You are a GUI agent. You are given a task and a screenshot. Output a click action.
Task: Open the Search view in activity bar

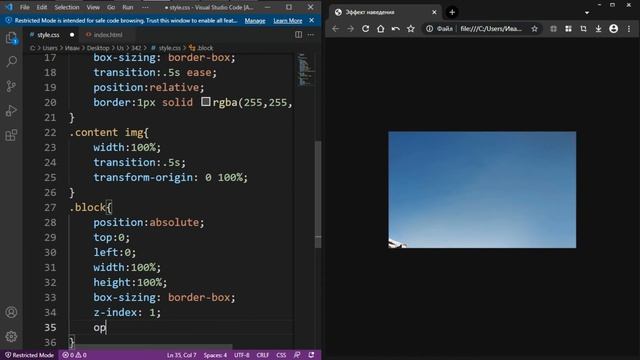(x=11, y=62)
